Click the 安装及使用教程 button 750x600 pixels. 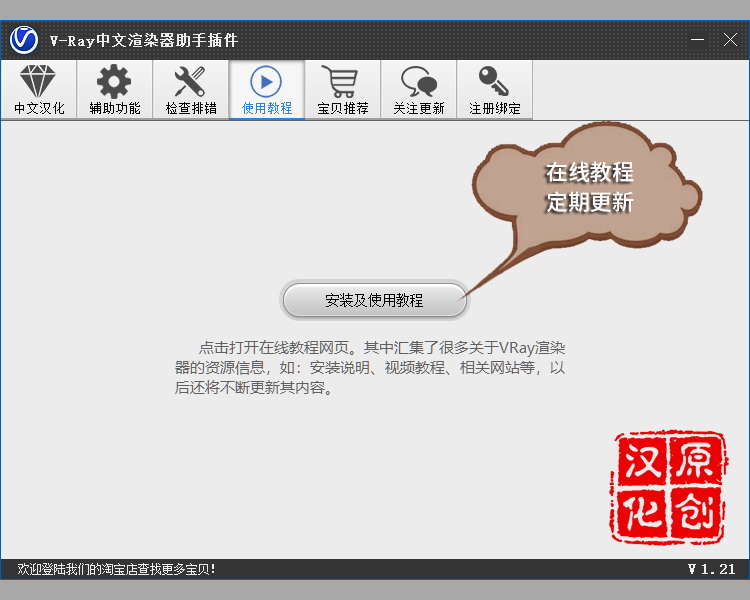(375, 300)
